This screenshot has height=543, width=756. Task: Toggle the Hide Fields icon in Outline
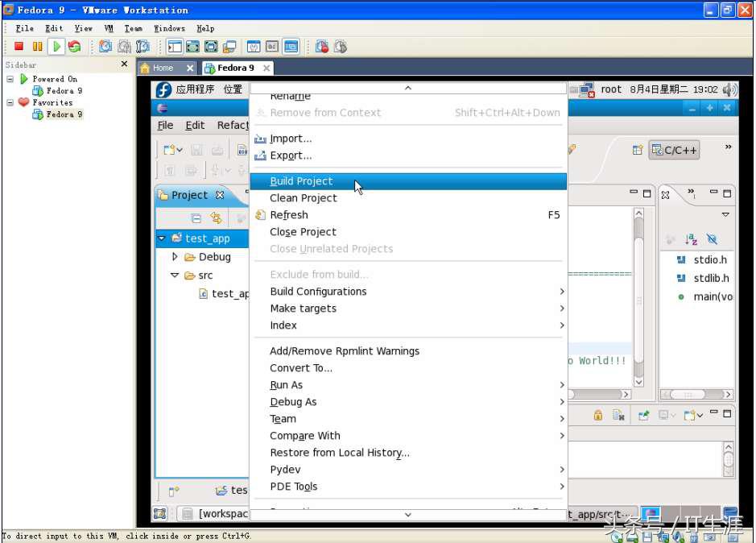coord(712,239)
